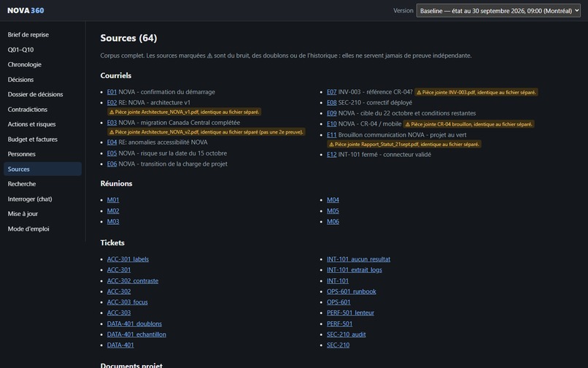588x368 pixels.
Task: Open meeting M05
Action: point(333,211)
